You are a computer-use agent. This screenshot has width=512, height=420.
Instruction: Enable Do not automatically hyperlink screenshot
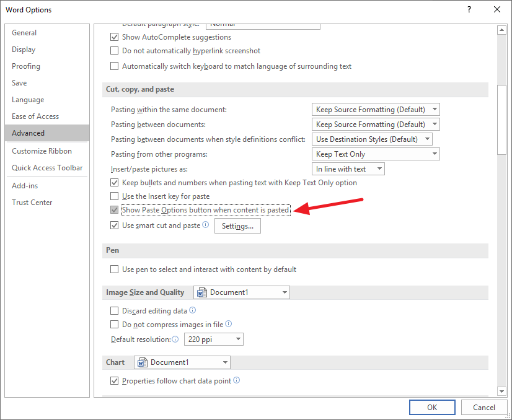[x=114, y=51]
